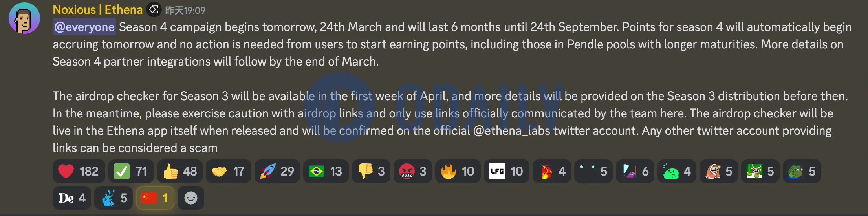Click the pixel-art user avatar
The height and width of the screenshot is (216, 868).
tap(24, 18)
